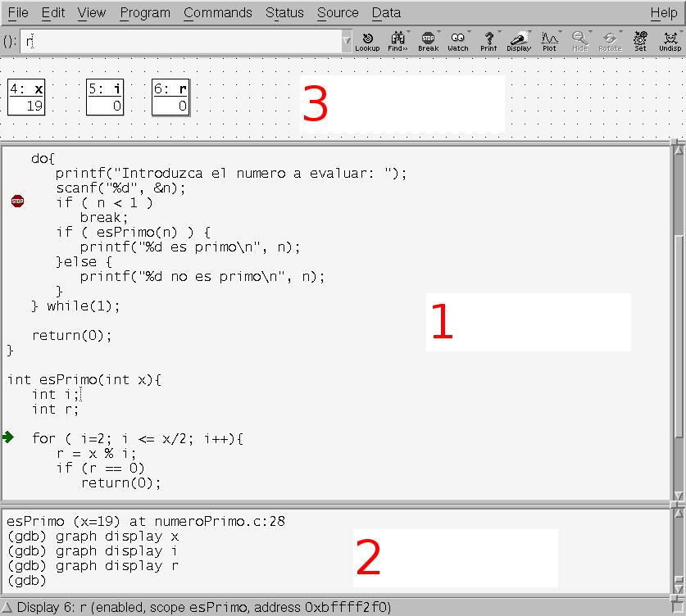The width and height of the screenshot is (686, 616).
Task: Click the Find binoculars icon
Action: pos(398,41)
